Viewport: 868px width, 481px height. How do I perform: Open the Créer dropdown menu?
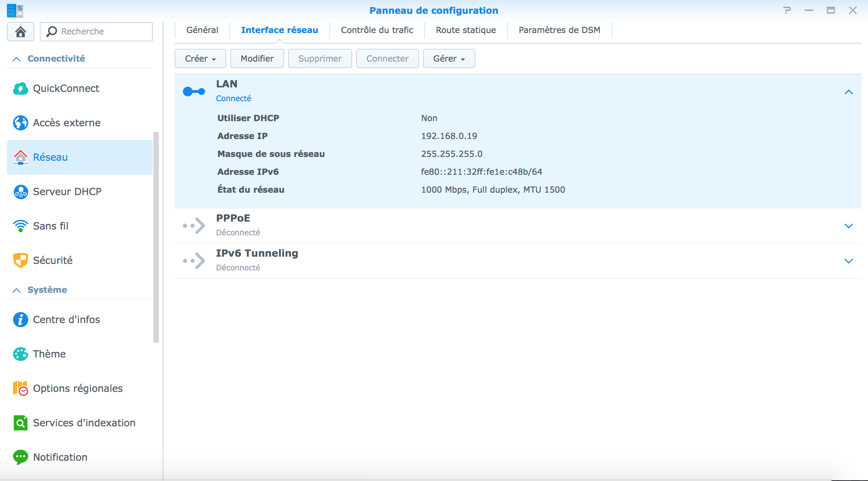(x=200, y=58)
